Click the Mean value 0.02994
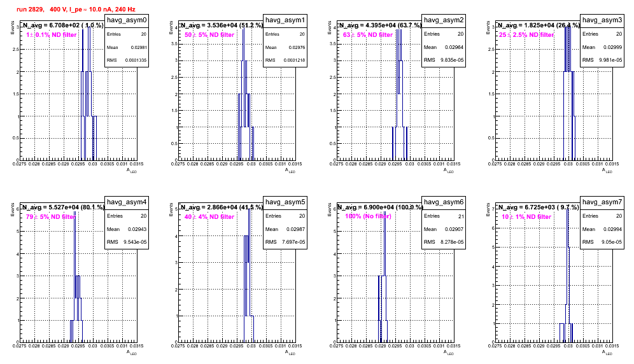 [x=613, y=229]
